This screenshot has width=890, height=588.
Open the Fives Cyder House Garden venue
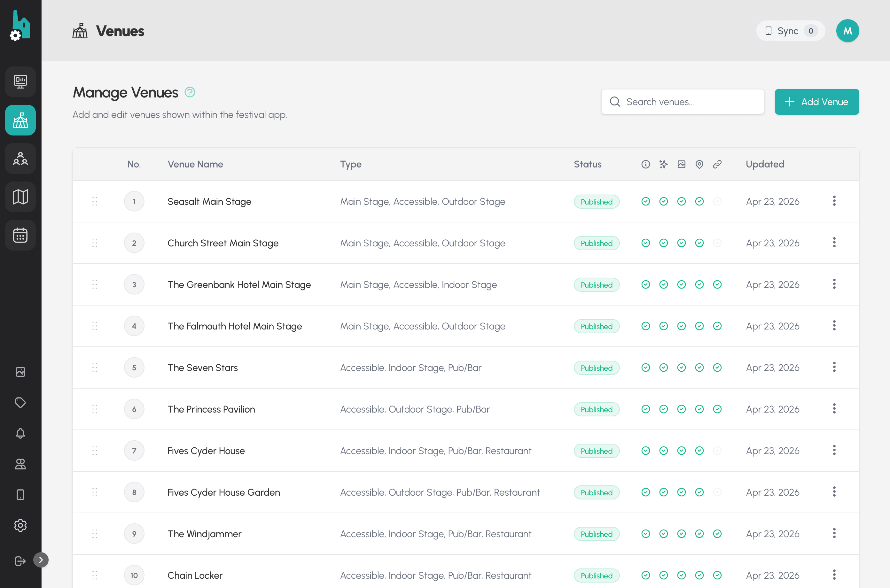223,492
